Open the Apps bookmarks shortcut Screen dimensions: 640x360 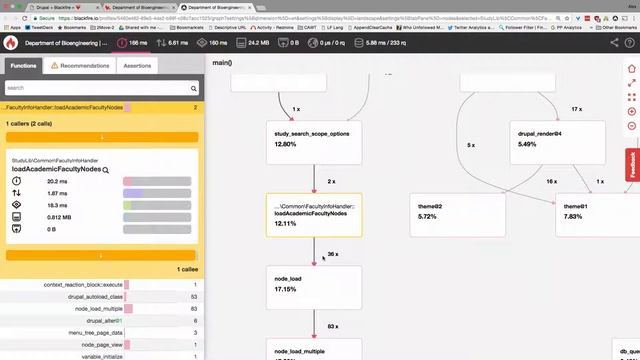12,28
